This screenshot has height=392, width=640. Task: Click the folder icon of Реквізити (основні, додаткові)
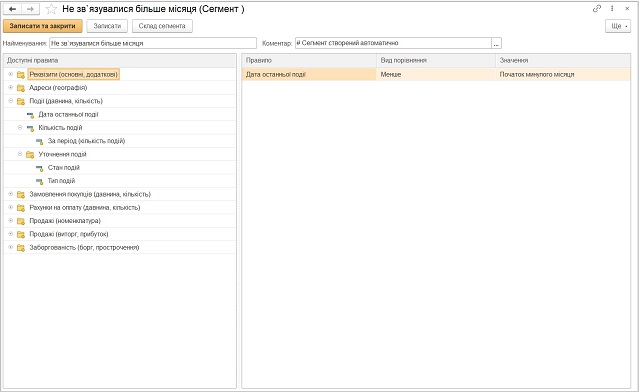tap(21, 75)
